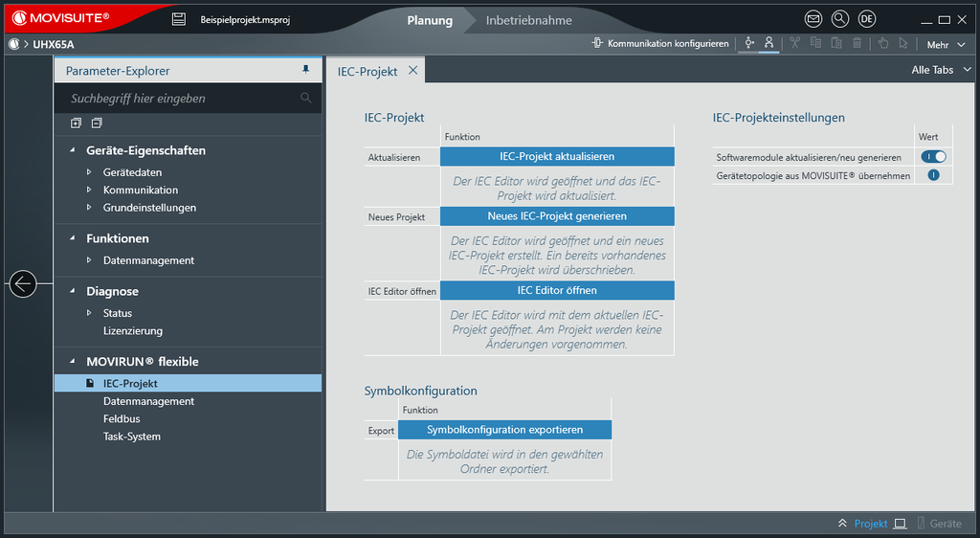Click the save project floppy disk icon
980x538 pixels.
[178, 19]
